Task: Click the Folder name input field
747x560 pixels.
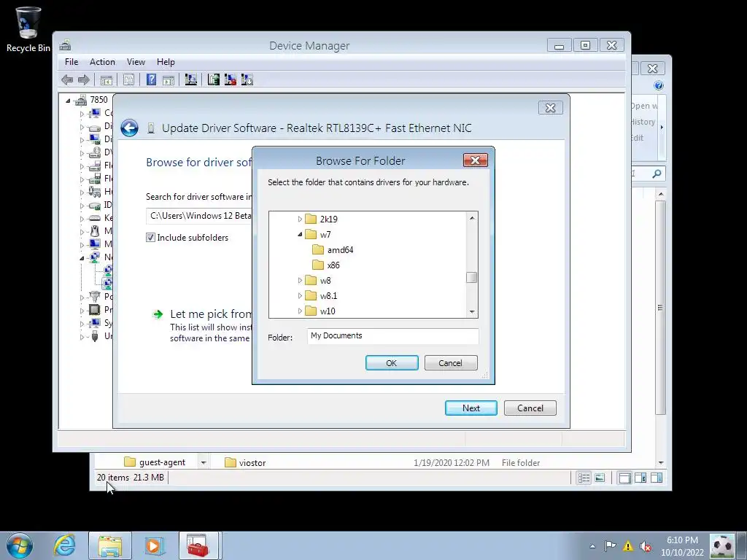Action: (393, 335)
